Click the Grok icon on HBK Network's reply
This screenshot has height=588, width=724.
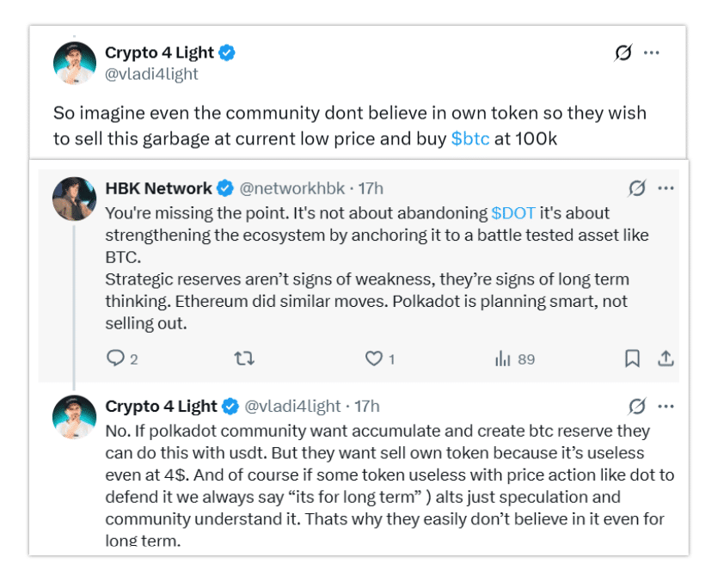click(x=637, y=187)
